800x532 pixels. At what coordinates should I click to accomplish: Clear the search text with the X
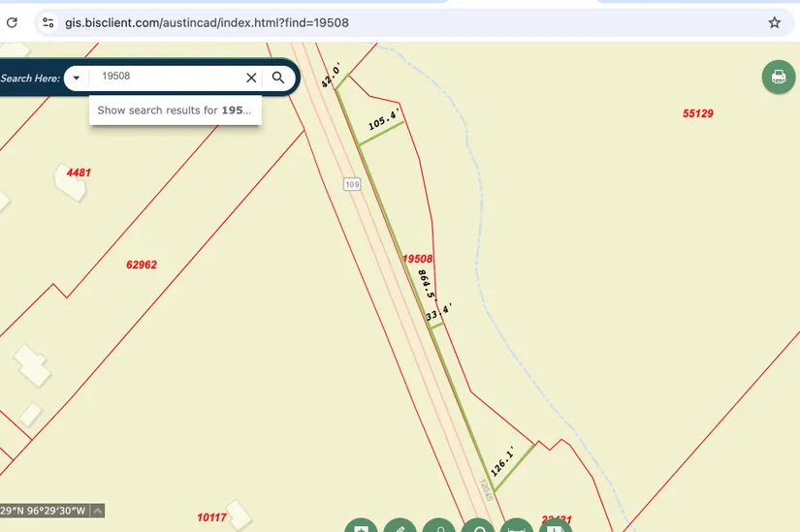pos(251,78)
